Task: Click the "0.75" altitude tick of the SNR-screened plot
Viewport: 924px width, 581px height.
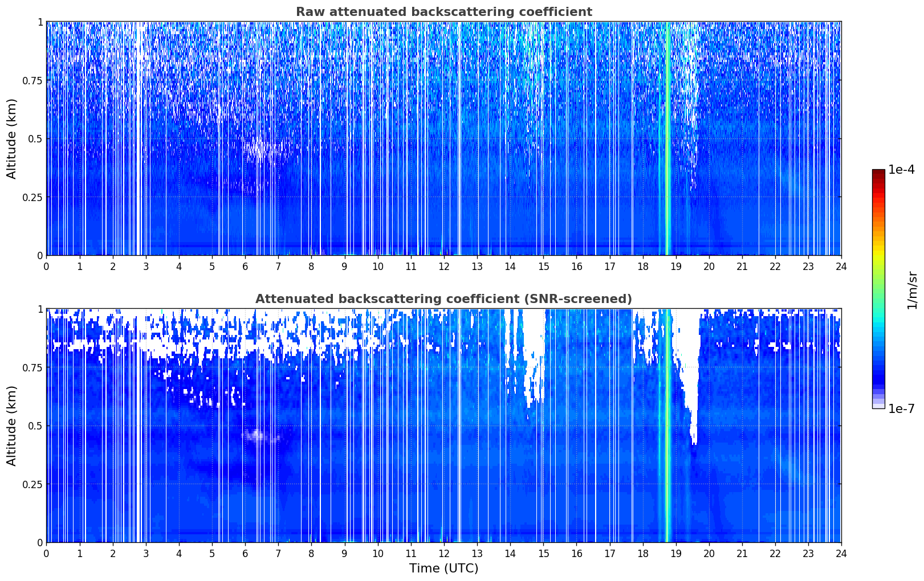Action: [32, 368]
